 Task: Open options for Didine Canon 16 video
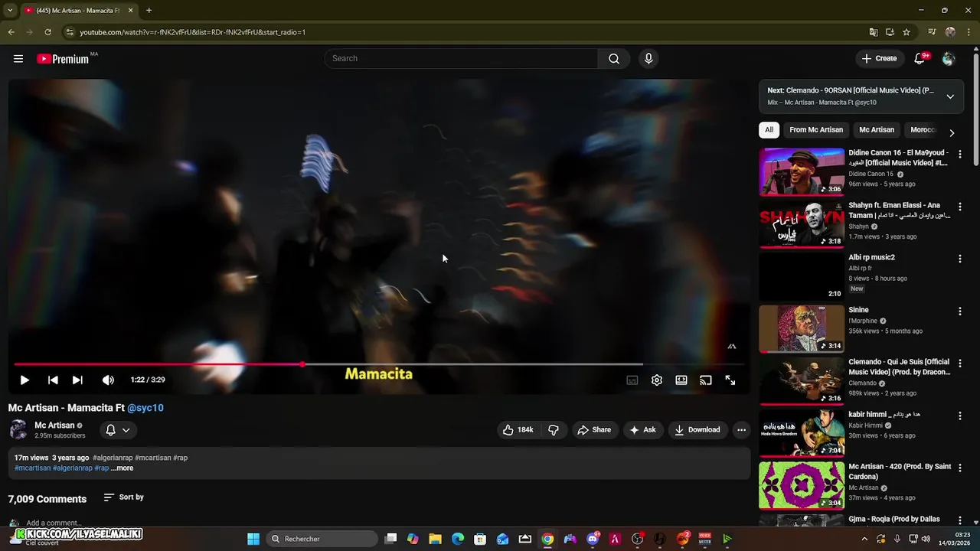(960, 154)
